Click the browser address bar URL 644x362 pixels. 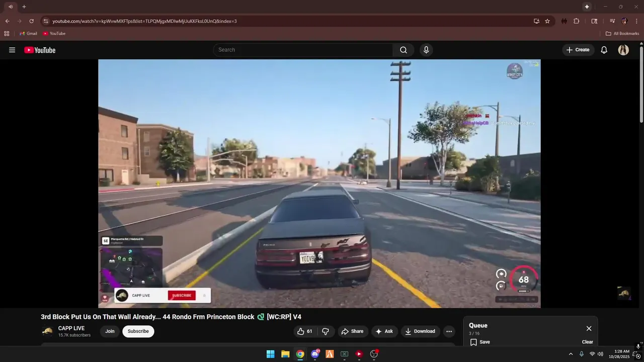coord(144,21)
